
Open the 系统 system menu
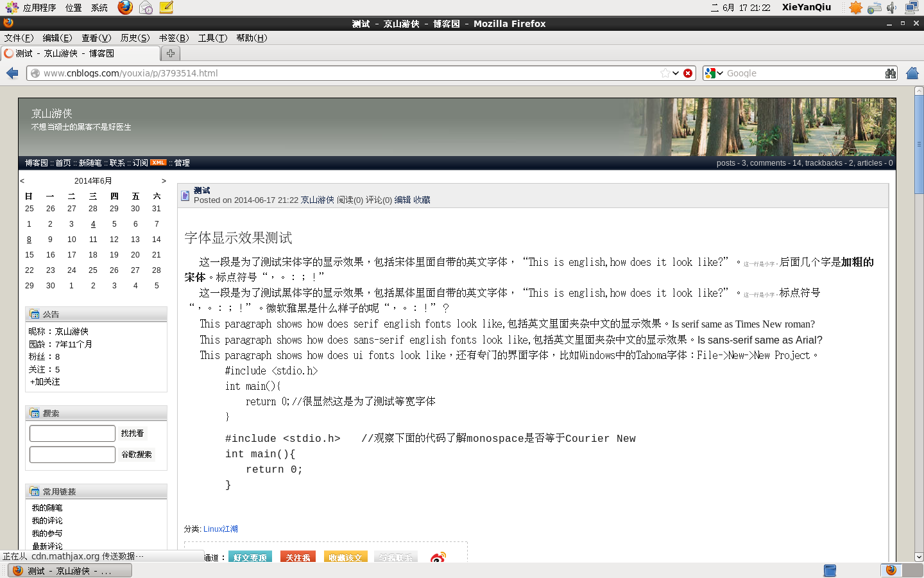99,8
